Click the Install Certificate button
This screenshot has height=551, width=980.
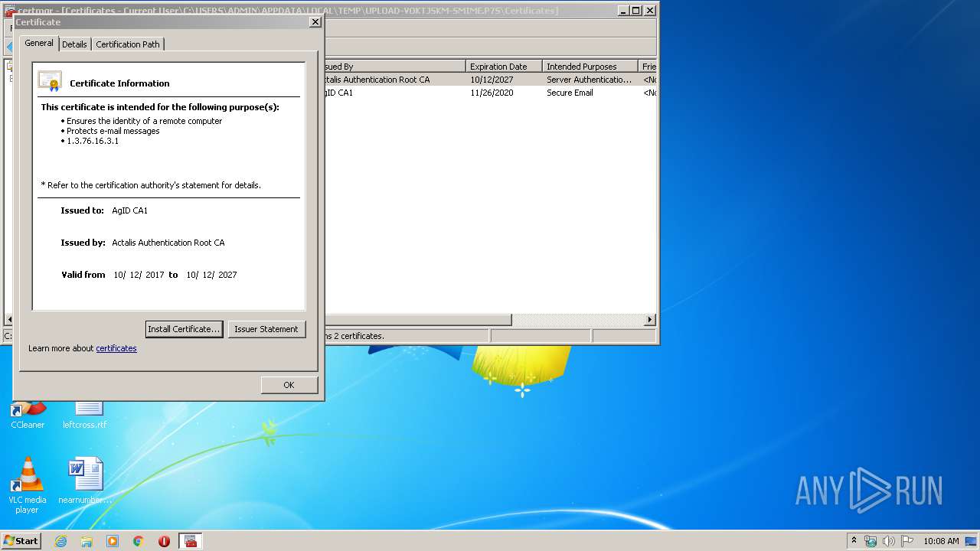[x=185, y=329]
